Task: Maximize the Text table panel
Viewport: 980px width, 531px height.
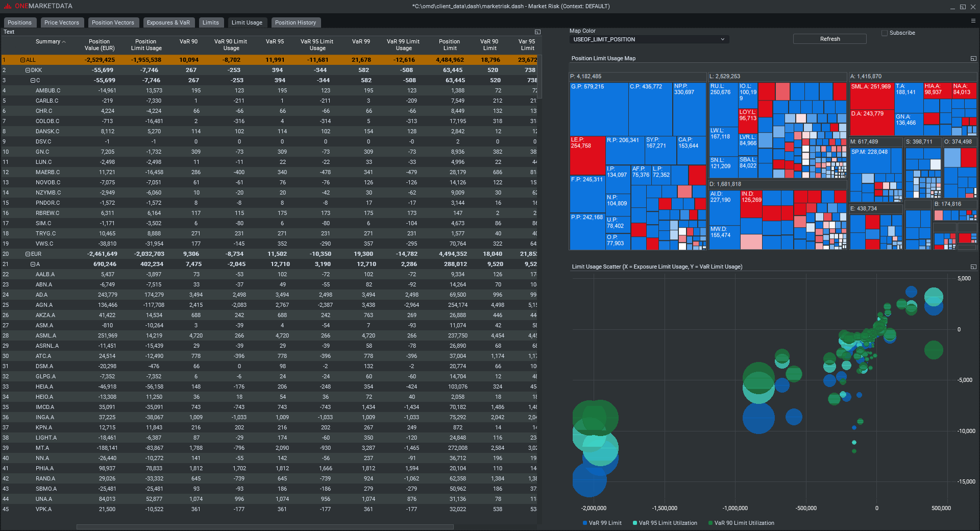Action: coord(537,32)
